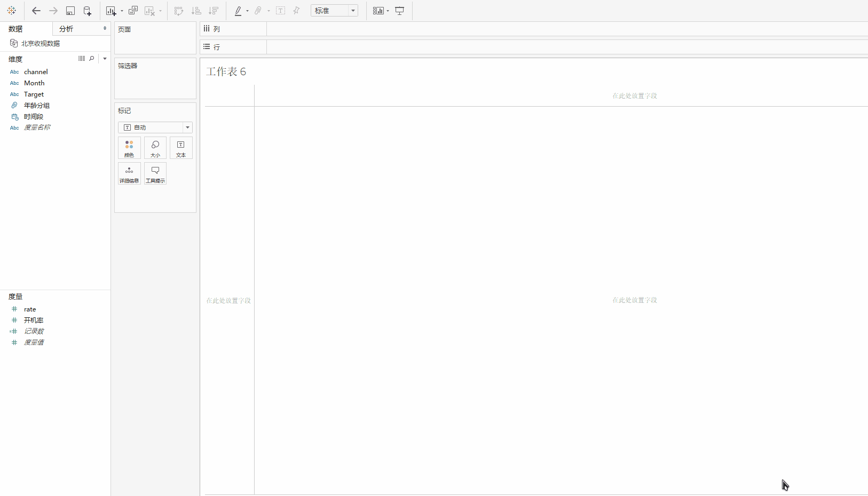The width and height of the screenshot is (868, 496).
Task: Select the 北京收视数据 data source
Action: point(41,43)
